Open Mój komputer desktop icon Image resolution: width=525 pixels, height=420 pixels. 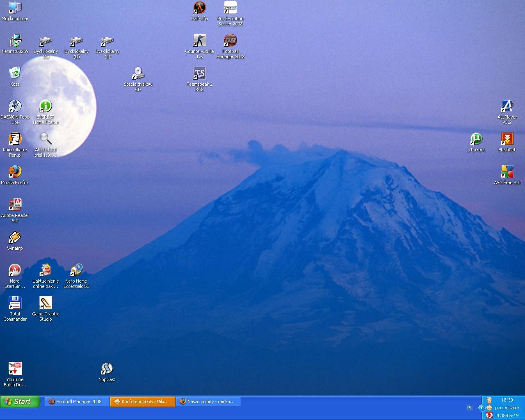(15, 11)
